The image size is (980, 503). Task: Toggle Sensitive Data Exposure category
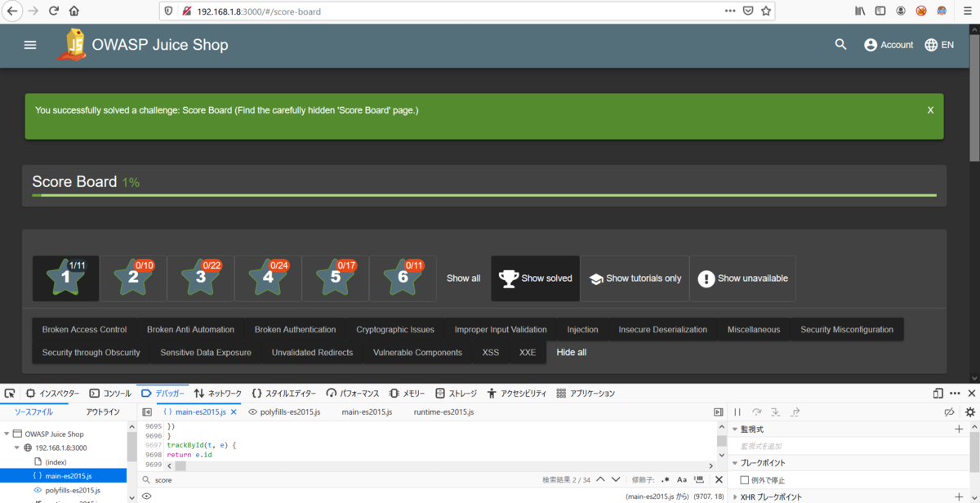point(206,353)
